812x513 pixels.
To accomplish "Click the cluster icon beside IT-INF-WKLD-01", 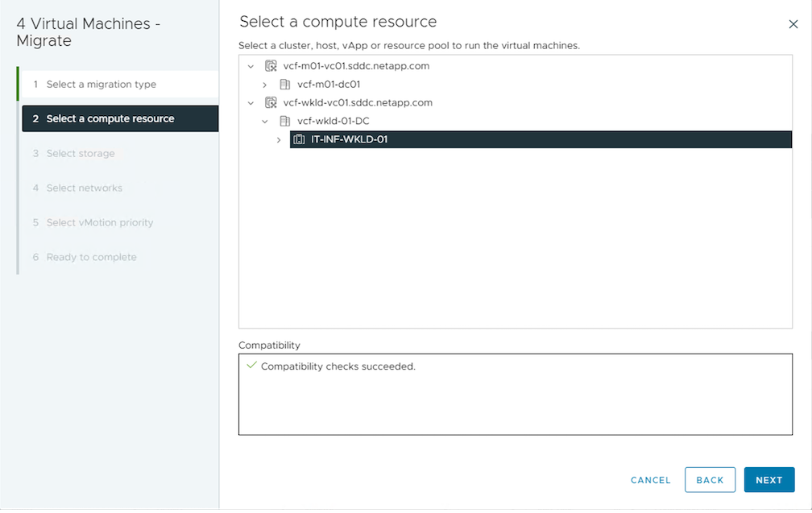I will click(299, 140).
